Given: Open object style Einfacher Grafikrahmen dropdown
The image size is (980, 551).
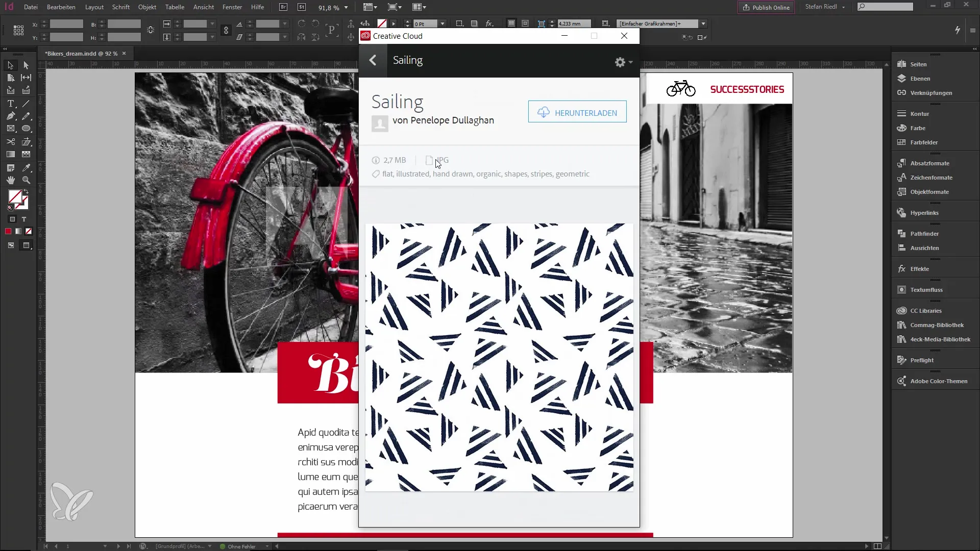Looking at the screenshot, I should click(x=703, y=23).
